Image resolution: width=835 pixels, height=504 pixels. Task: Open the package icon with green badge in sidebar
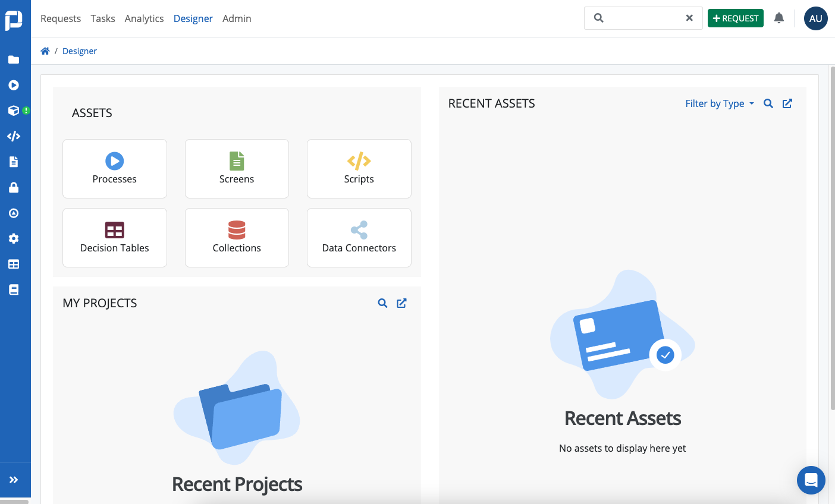pos(15,111)
